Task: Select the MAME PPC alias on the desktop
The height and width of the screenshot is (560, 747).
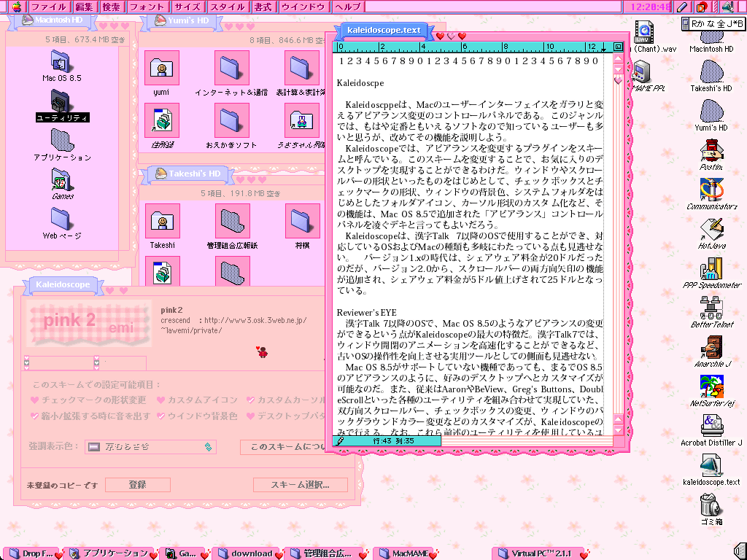Action: tap(642, 72)
